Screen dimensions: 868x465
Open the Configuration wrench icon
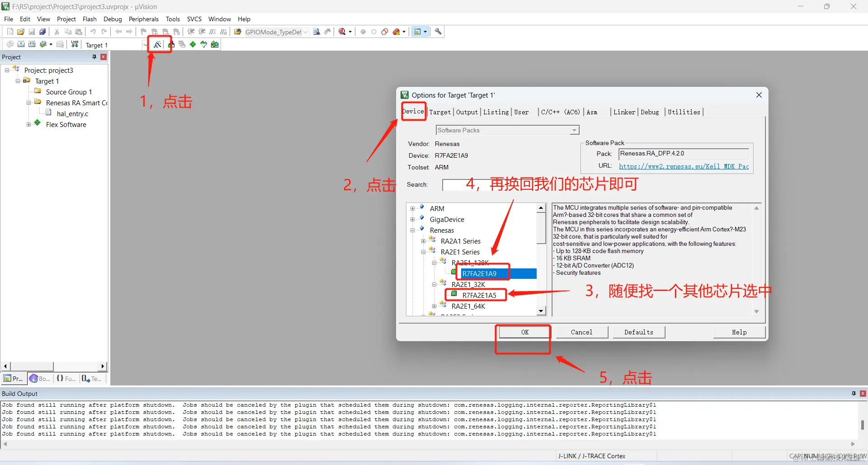[x=438, y=32]
